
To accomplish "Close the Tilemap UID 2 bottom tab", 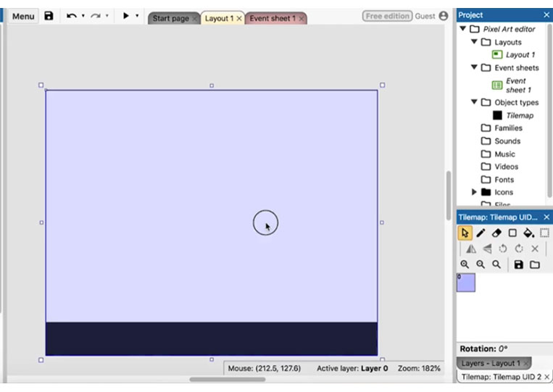I will point(547,377).
